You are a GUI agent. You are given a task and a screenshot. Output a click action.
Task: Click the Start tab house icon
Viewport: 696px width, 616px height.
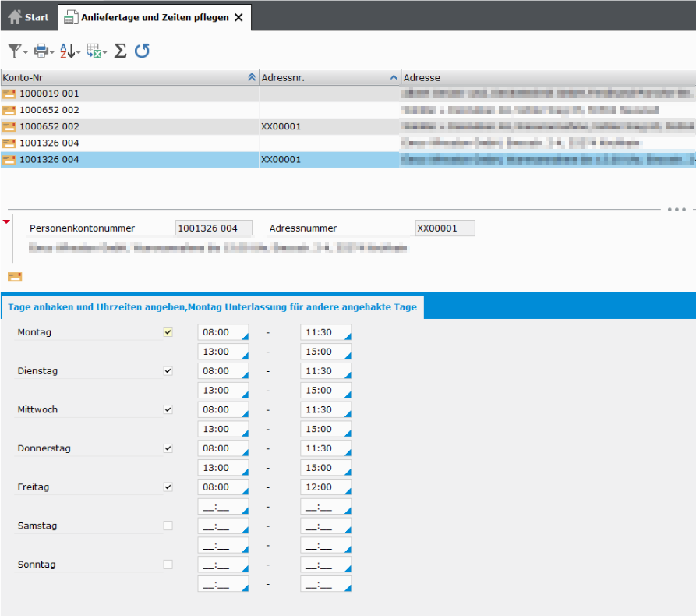[15, 16]
